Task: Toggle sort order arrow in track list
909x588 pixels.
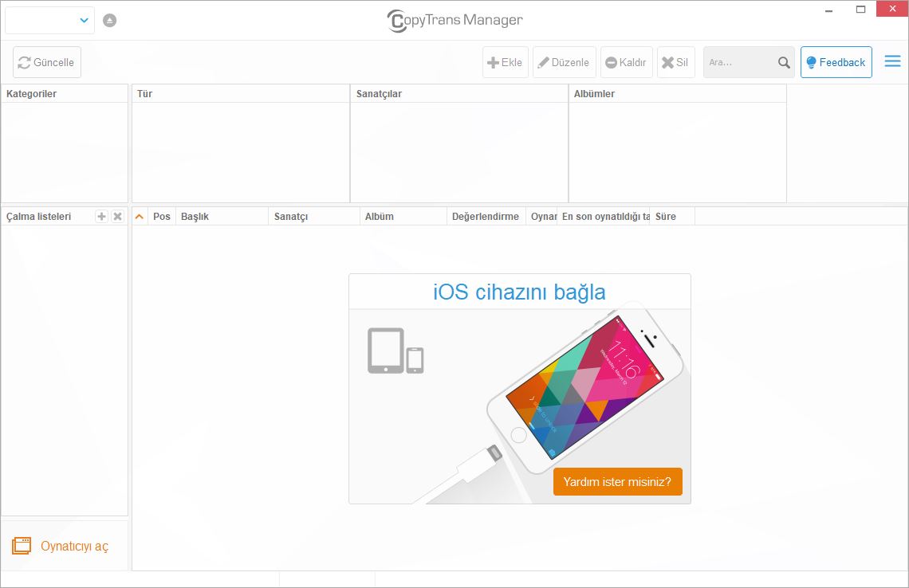Action: pyautogui.click(x=139, y=216)
